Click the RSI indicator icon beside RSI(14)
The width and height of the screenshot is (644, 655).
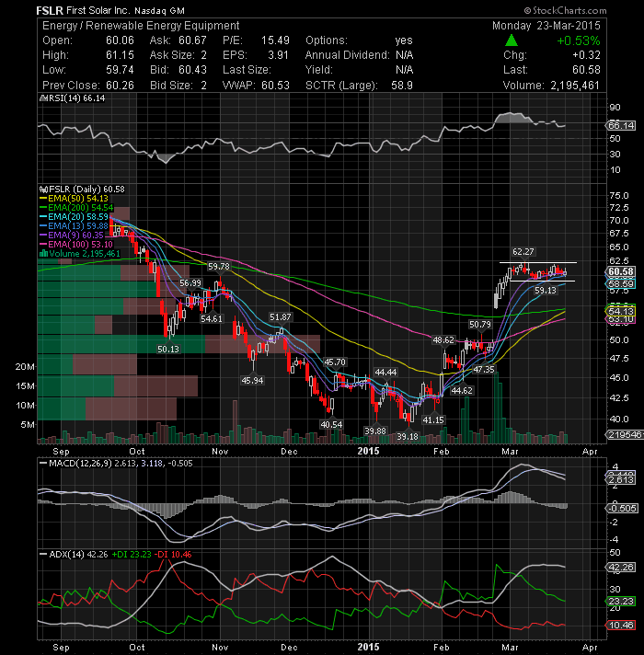pyautogui.click(x=43, y=98)
